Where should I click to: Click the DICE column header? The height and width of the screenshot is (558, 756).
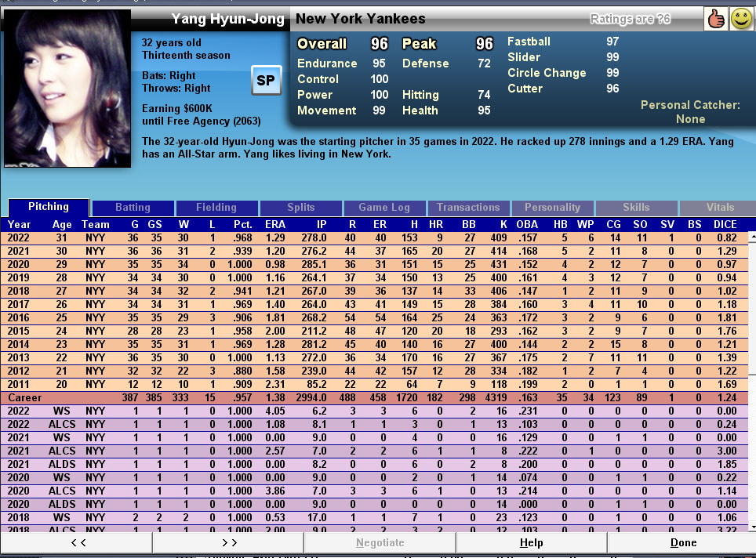click(725, 225)
